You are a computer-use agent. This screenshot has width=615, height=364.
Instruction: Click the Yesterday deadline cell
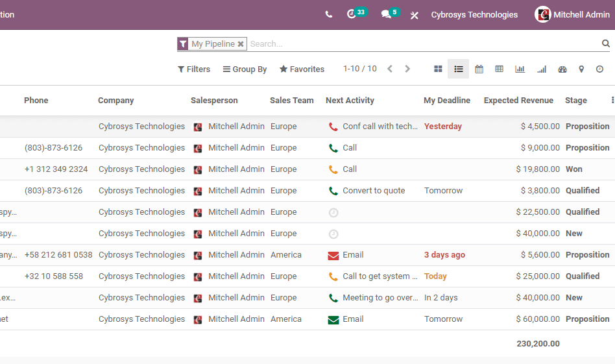click(x=443, y=127)
